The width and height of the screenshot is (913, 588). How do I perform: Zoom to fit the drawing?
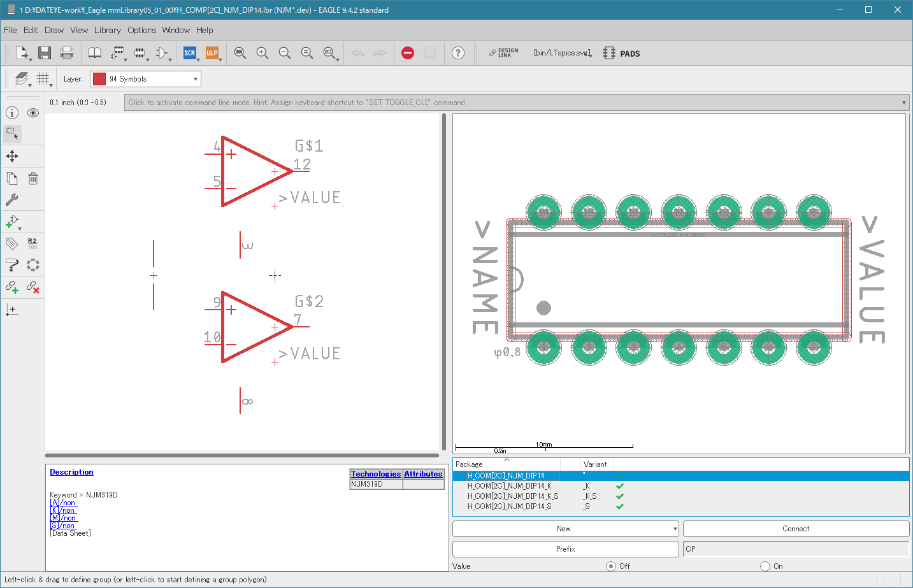(240, 53)
